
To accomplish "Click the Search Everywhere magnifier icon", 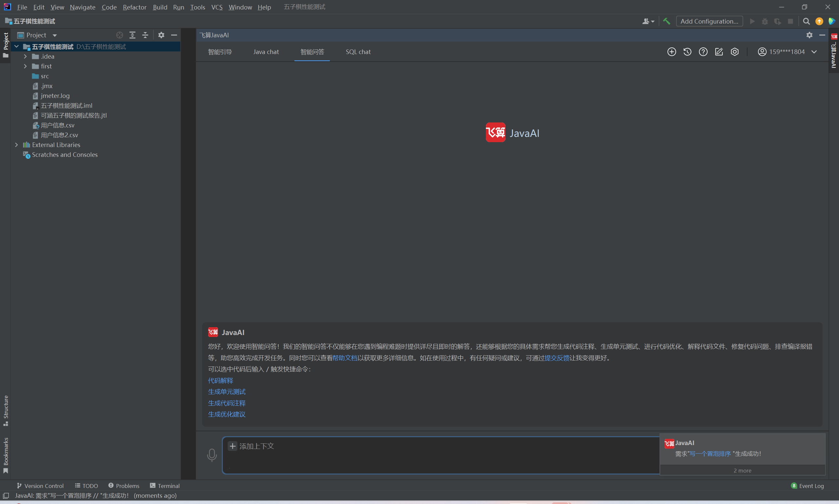I will coord(806,21).
